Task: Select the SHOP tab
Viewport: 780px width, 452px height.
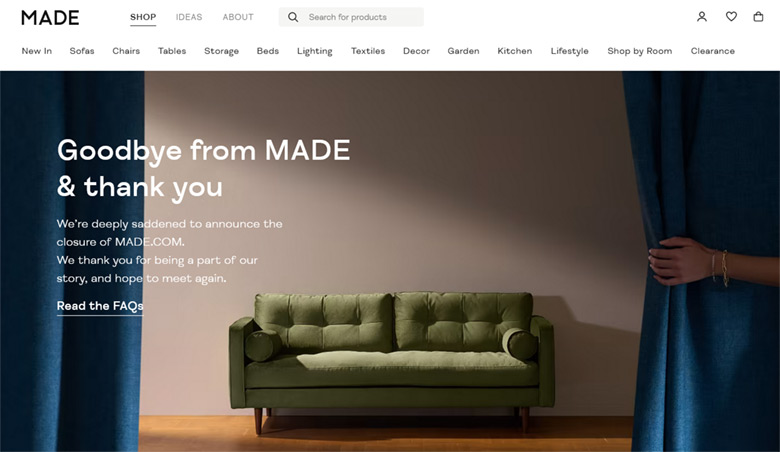Action: click(143, 17)
